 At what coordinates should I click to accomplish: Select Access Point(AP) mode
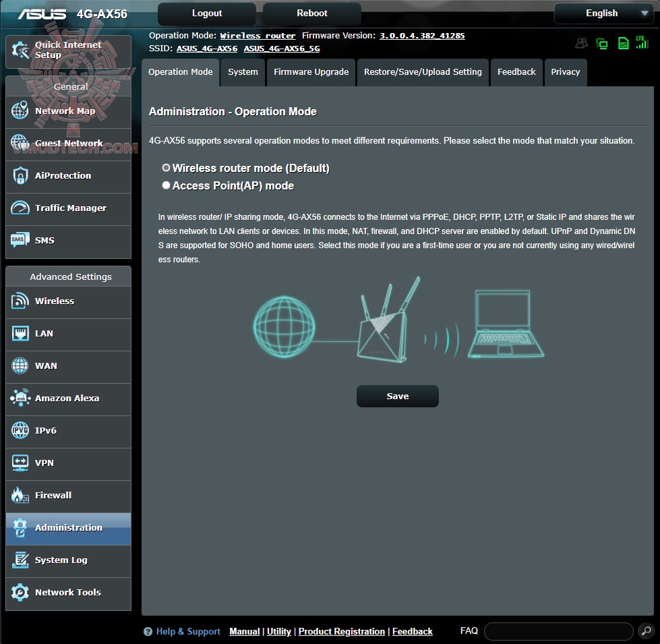tap(167, 185)
